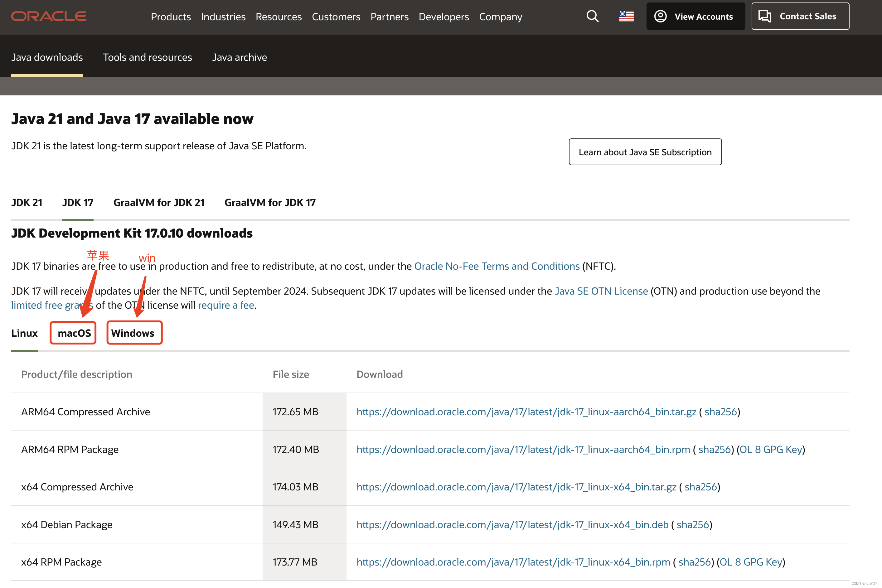Click the require a fee link
Image resolution: width=882 pixels, height=588 pixels.
[226, 305]
